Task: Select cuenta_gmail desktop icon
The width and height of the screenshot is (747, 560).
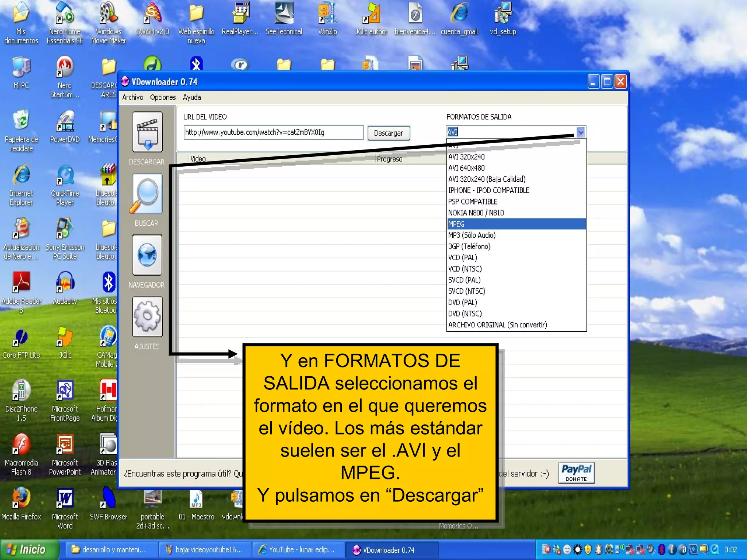Action: pyautogui.click(x=459, y=19)
